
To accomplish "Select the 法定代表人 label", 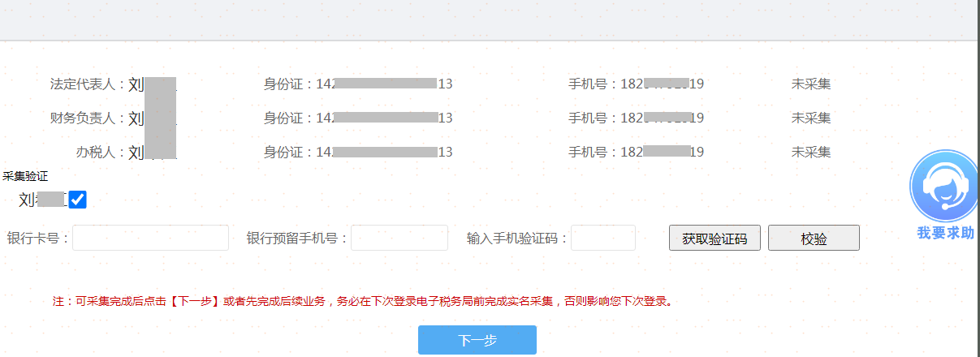I will pos(88,84).
